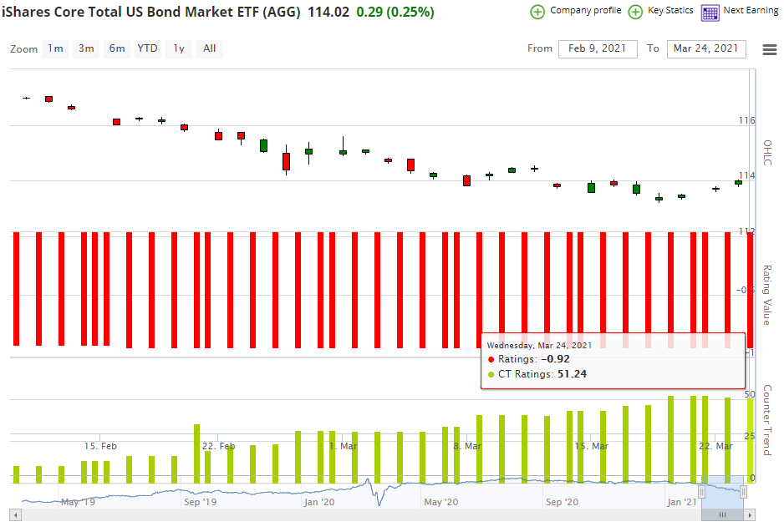Set zoom range to 1m
Screen dimensions: 784x532
55,48
